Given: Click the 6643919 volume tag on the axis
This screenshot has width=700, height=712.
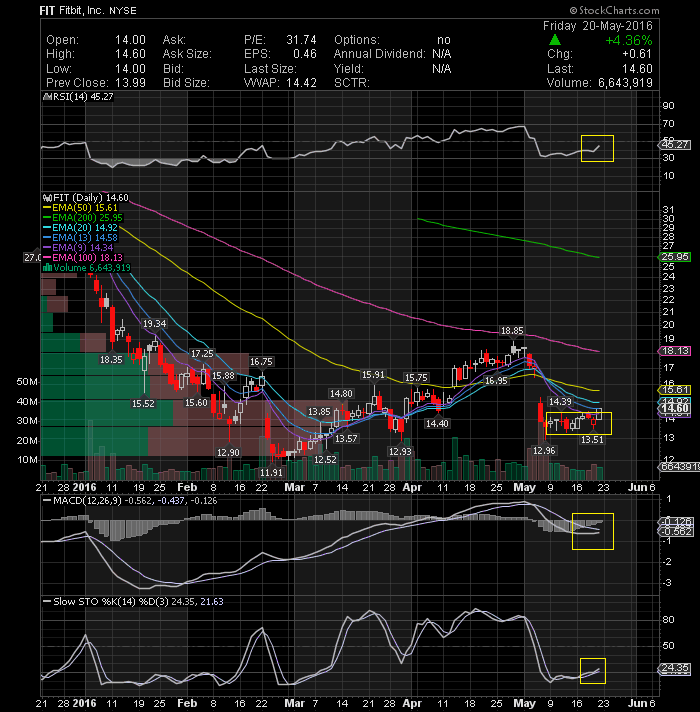Looking at the screenshot, I should [x=679, y=467].
